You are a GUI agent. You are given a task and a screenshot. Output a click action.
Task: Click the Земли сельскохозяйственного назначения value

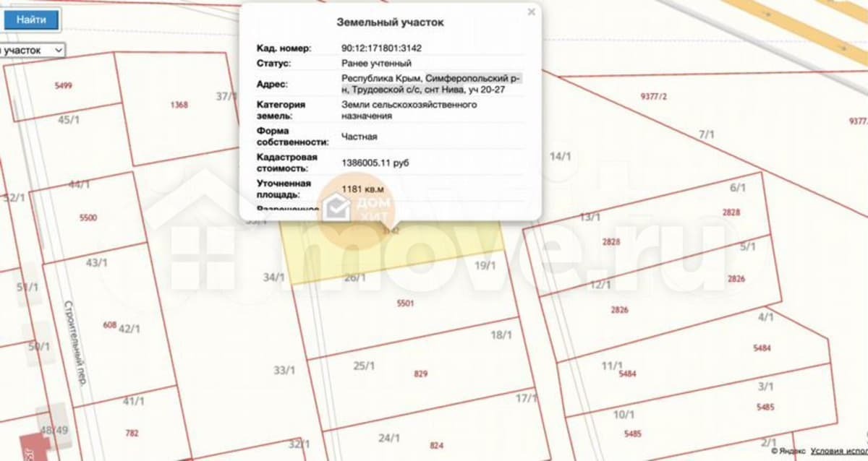click(409, 110)
